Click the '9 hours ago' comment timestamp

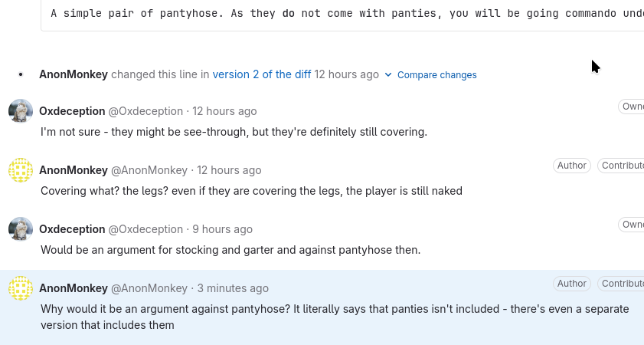[x=222, y=229]
